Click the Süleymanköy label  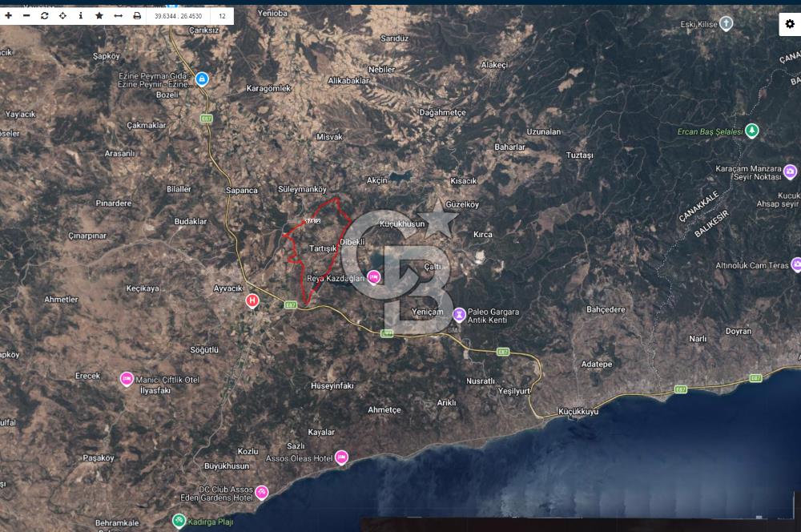[x=303, y=189]
